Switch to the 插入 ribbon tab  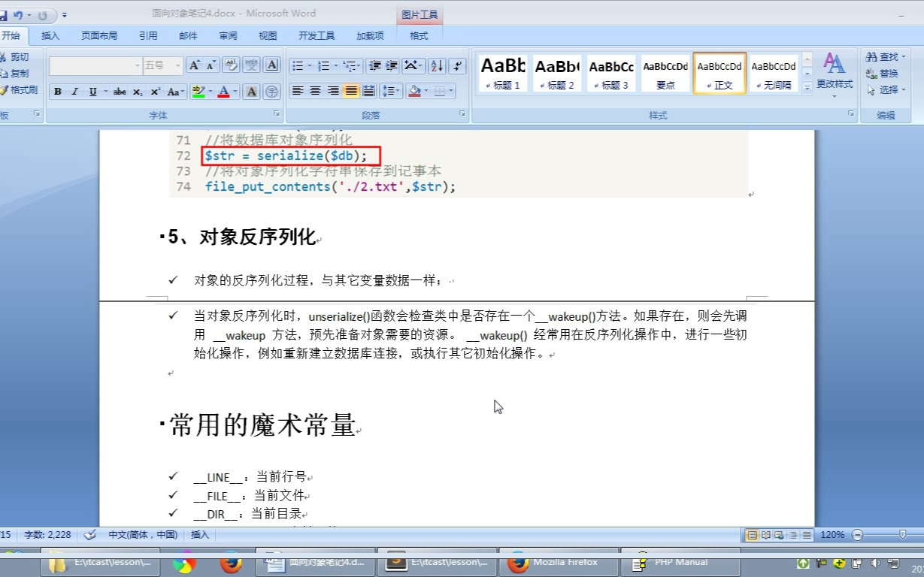(49, 35)
